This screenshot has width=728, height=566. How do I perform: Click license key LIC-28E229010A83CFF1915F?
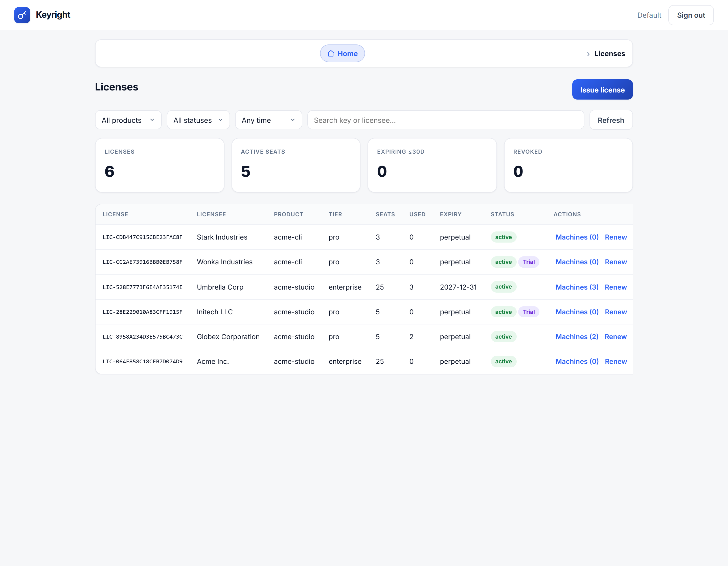pos(142,312)
